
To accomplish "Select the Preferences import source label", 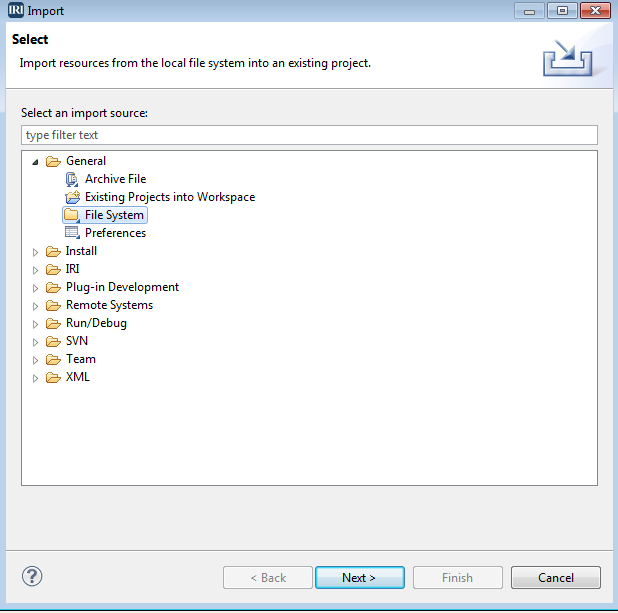I will tap(115, 233).
